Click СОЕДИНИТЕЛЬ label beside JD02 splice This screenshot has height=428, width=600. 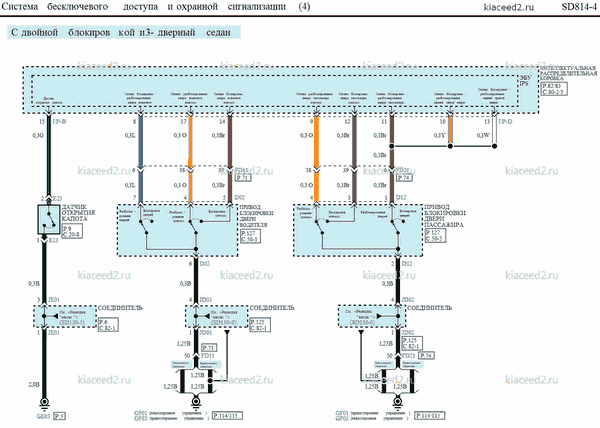[x=430, y=308]
